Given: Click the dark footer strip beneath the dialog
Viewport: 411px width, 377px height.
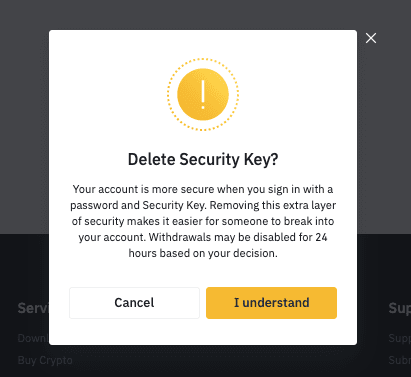Looking at the screenshot, I should (x=205, y=362).
